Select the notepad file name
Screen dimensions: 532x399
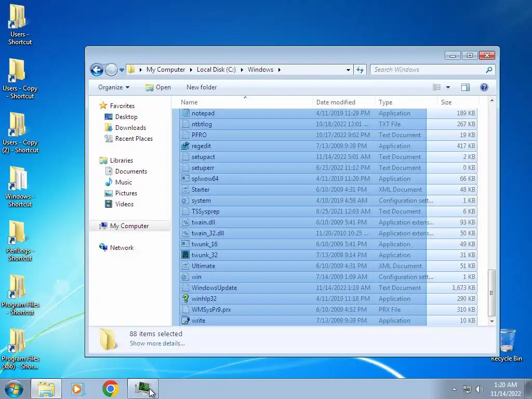(x=203, y=113)
